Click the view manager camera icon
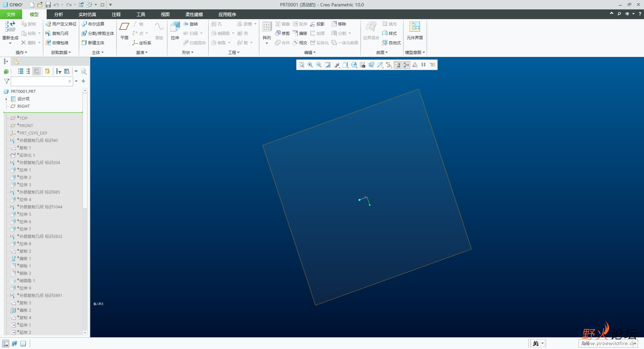 click(x=363, y=65)
